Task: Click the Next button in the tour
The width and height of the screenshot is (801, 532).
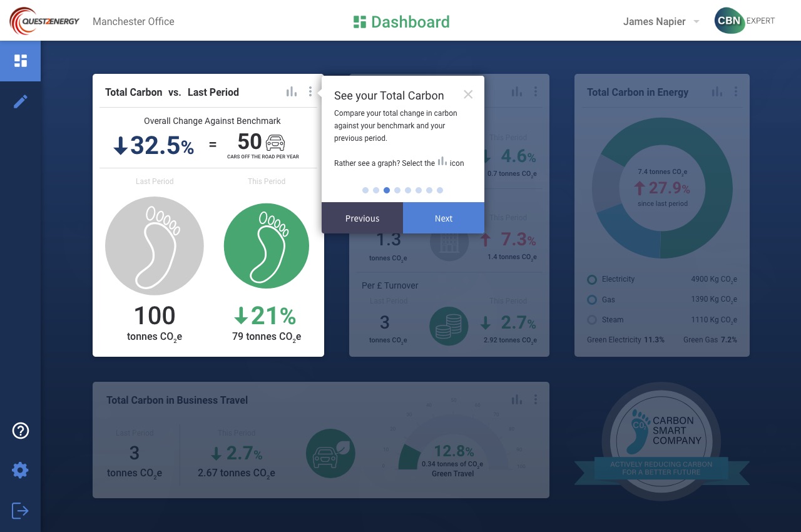Action: tap(444, 218)
